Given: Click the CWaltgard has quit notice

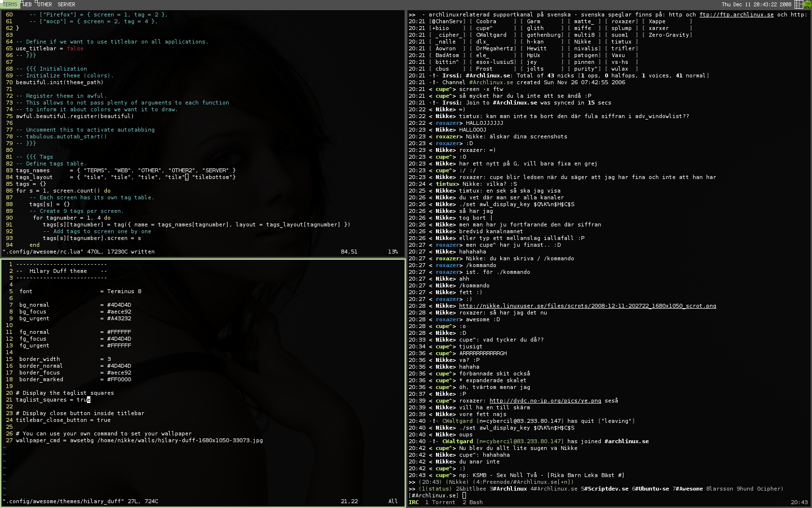Looking at the screenshot, I should coord(522,421).
